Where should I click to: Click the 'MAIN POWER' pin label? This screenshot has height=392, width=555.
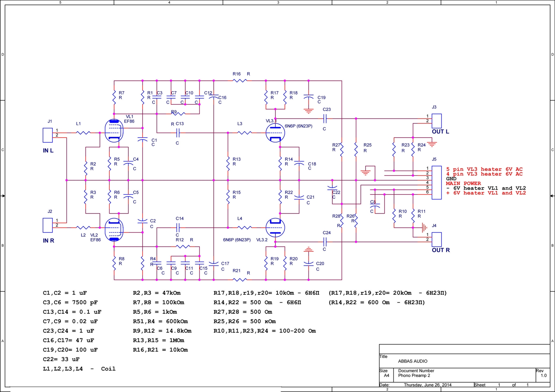coord(463,183)
